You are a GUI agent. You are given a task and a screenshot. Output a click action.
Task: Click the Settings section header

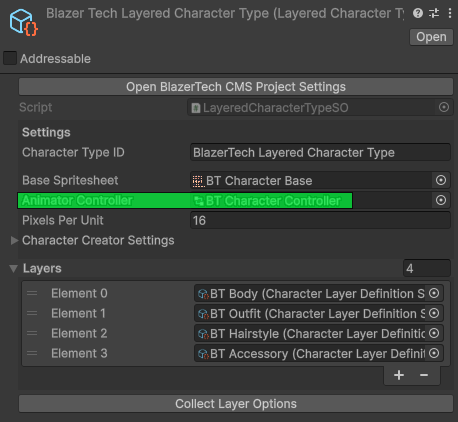(46, 132)
